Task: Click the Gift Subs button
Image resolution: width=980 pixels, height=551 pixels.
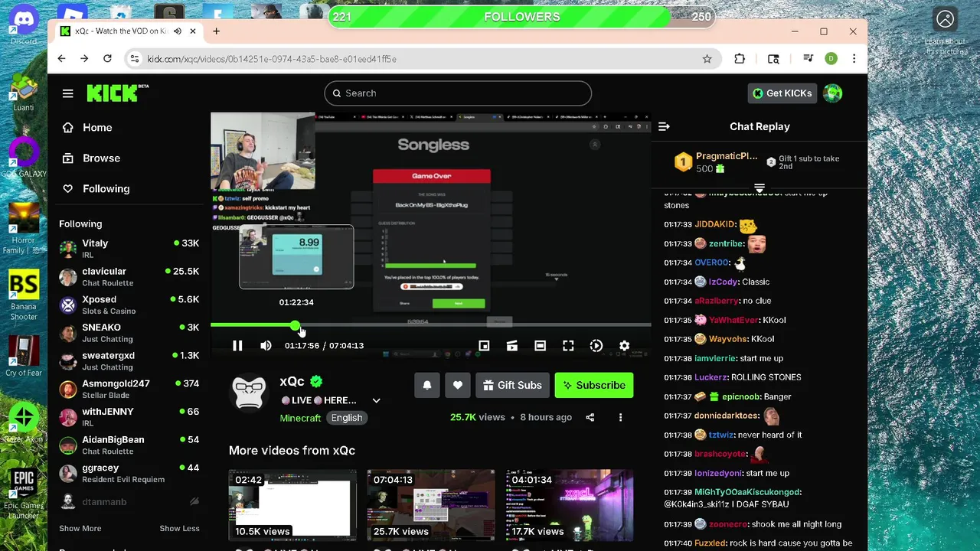Action: tap(512, 385)
